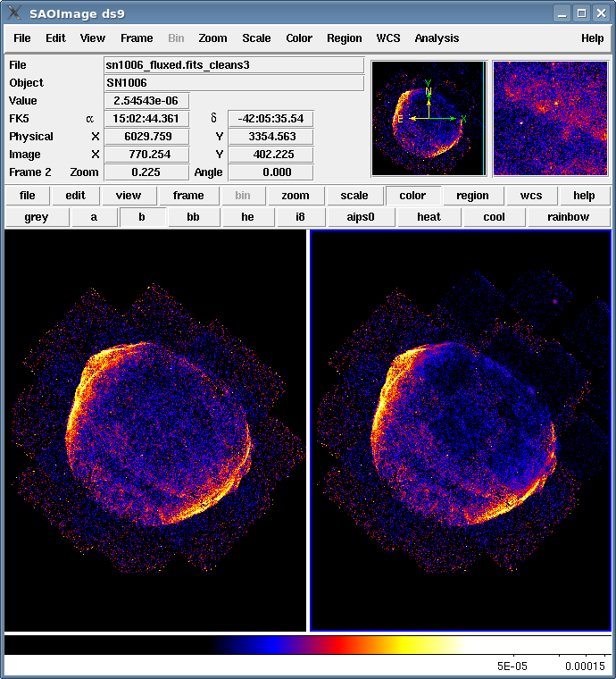The width and height of the screenshot is (616, 679).
Task: Close the SAOImage ds9 window
Action: point(601,13)
